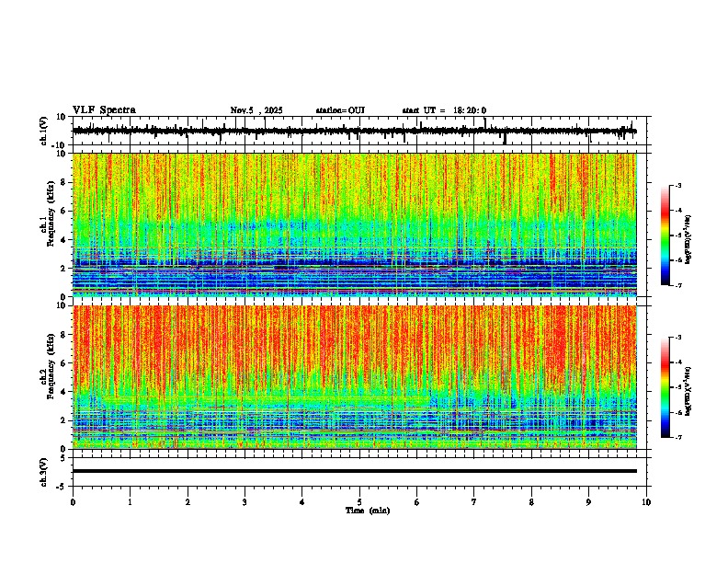
Task: Click the "3" tick on the time axis
Action: (x=245, y=502)
